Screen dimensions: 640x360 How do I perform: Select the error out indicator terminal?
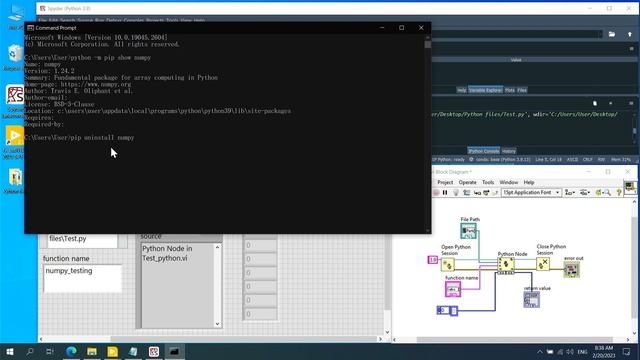pos(571,269)
